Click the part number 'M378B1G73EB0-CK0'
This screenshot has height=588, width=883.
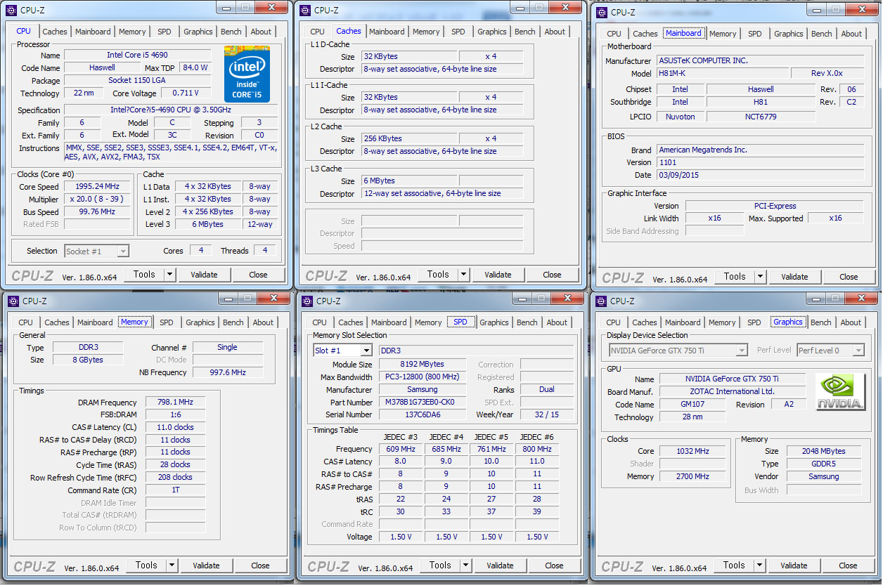coord(423,403)
